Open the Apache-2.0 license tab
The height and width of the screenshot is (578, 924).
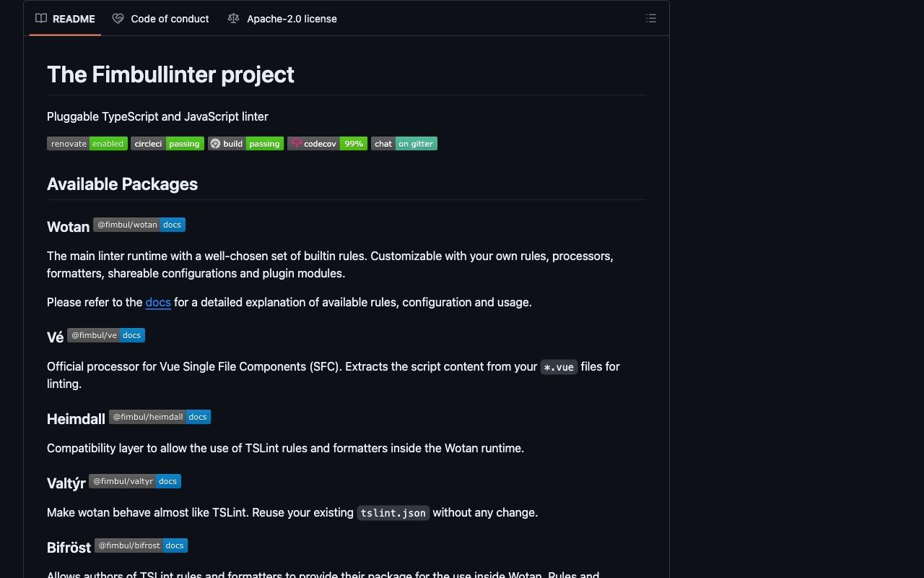[282, 19]
